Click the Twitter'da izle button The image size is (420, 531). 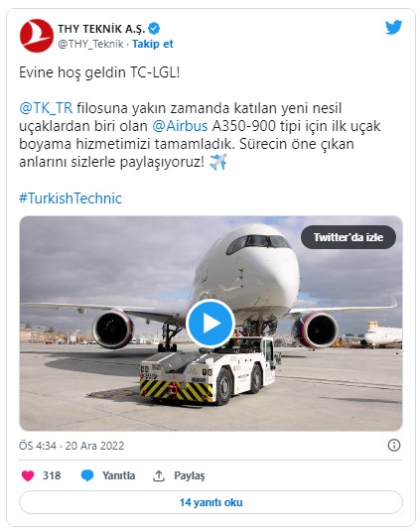tap(349, 237)
